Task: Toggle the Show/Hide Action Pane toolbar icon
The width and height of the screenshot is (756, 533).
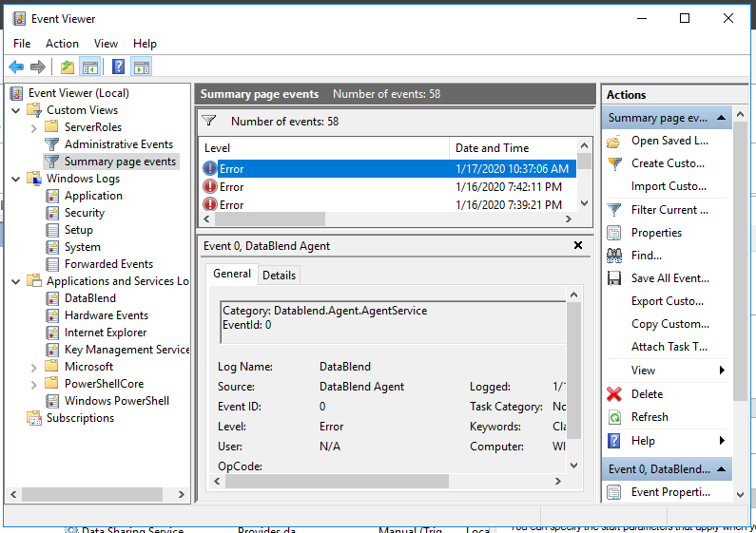Action: pyautogui.click(x=142, y=67)
